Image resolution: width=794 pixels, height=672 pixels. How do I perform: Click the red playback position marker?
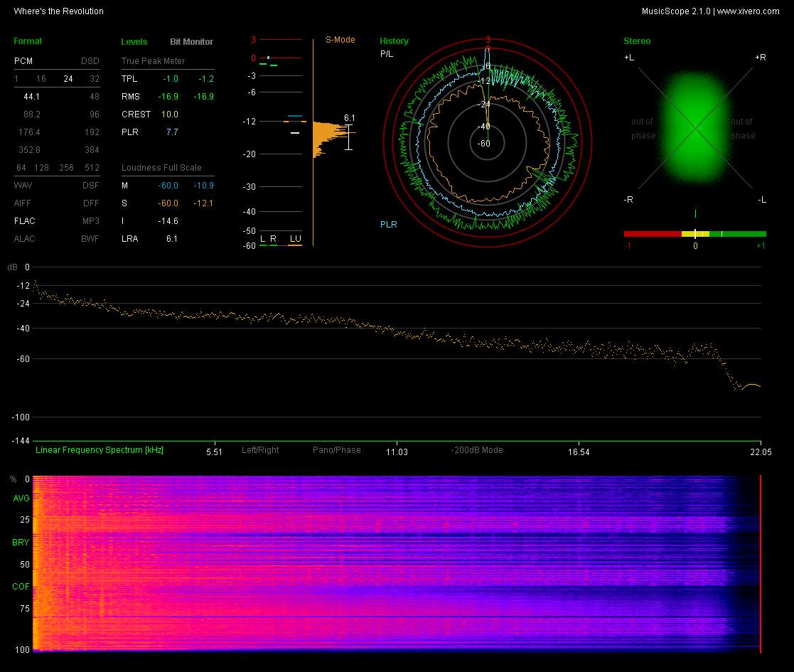[761, 563]
